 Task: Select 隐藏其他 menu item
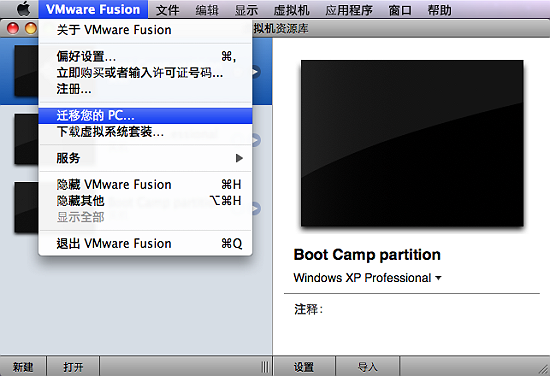coord(145,201)
